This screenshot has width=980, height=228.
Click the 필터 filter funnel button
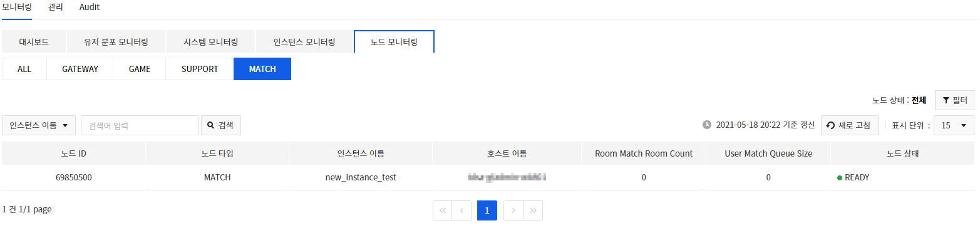click(954, 100)
